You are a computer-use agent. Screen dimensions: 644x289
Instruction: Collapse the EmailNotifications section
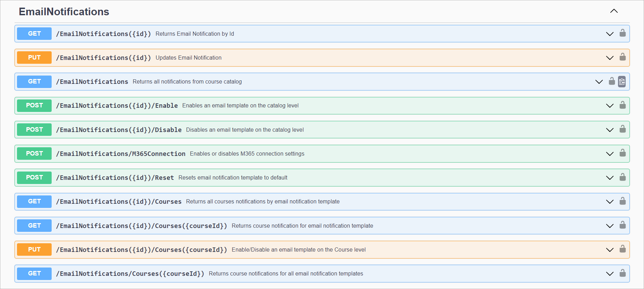click(x=614, y=11)
